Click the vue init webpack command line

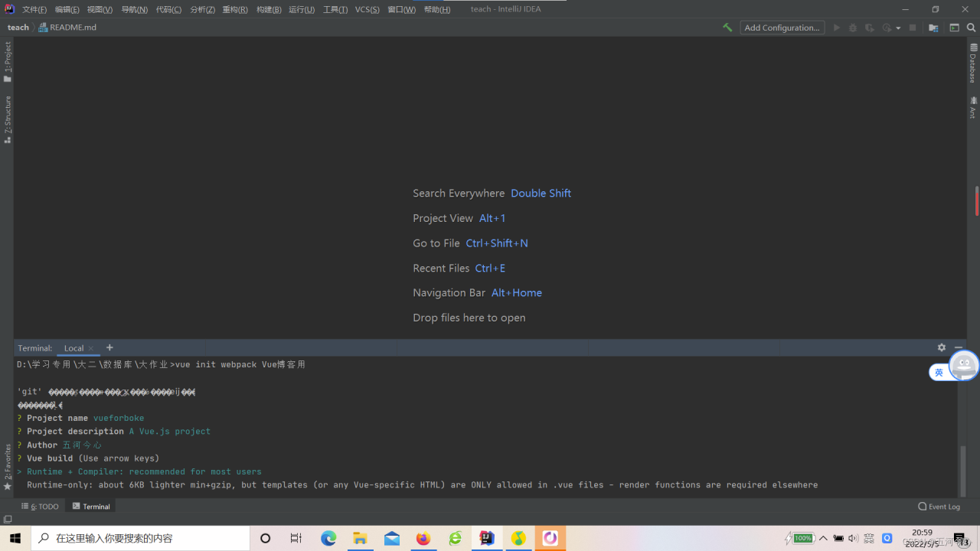pos(161,365)
